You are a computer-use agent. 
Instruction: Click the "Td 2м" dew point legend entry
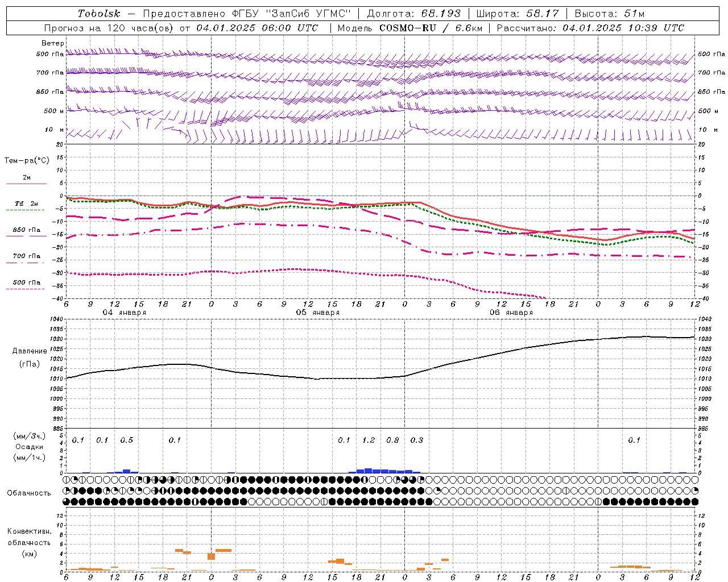[x=27, y=203]
